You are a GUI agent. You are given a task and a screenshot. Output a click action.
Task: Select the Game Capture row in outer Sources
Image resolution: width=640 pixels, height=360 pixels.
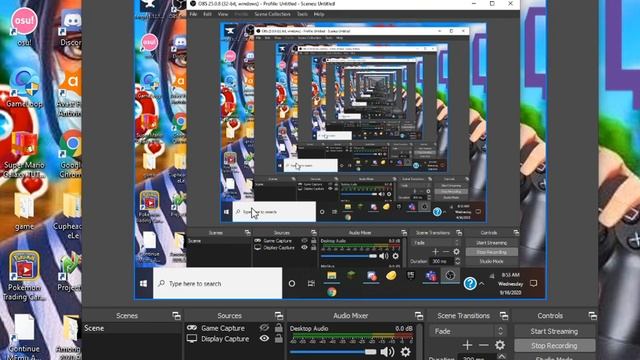(234, 328)
